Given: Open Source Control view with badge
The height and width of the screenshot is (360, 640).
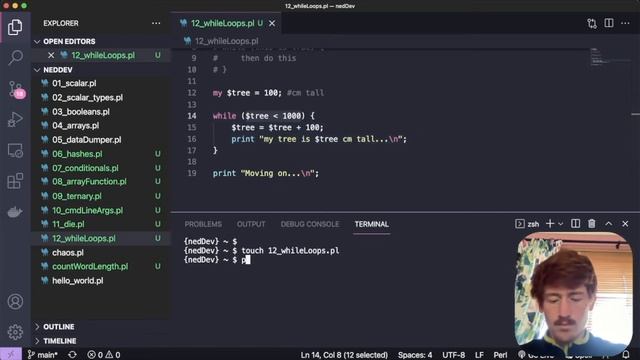Looking at the screenshot, I should (x=16, y=89).
